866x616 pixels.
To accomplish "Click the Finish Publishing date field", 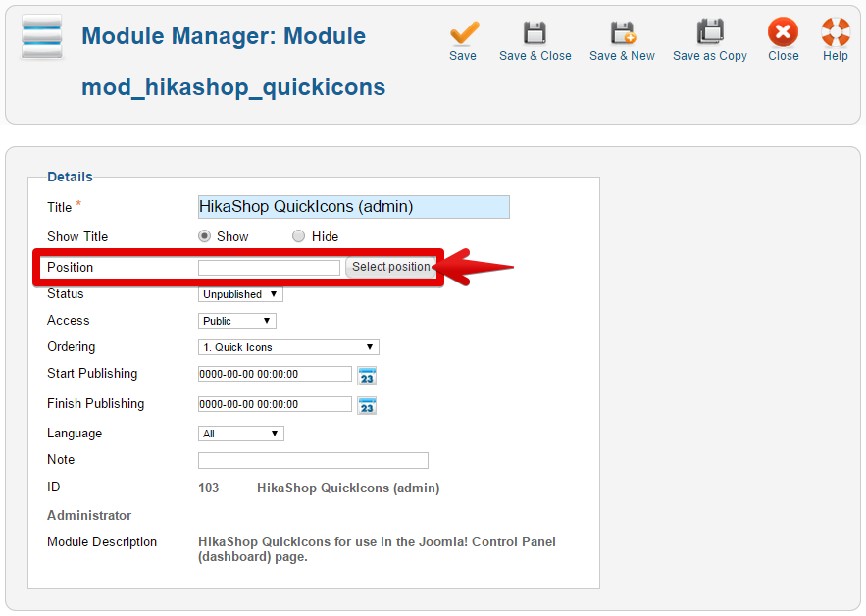I will [275, 404].
